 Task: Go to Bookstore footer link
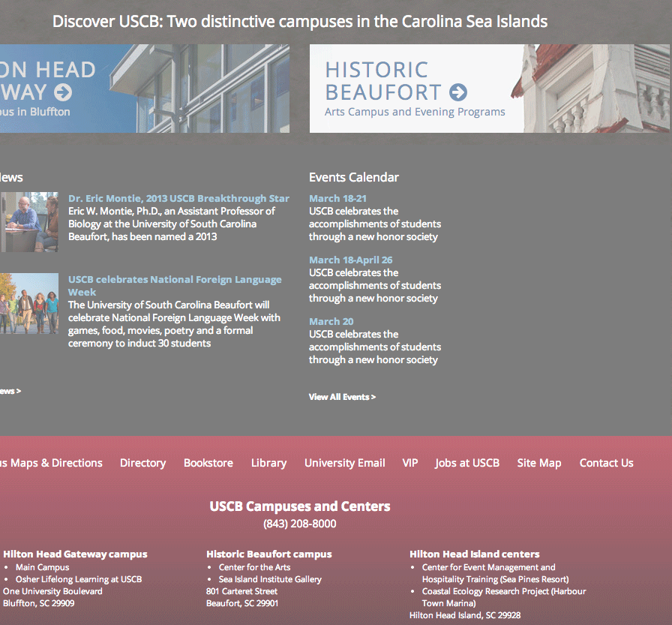208,463
